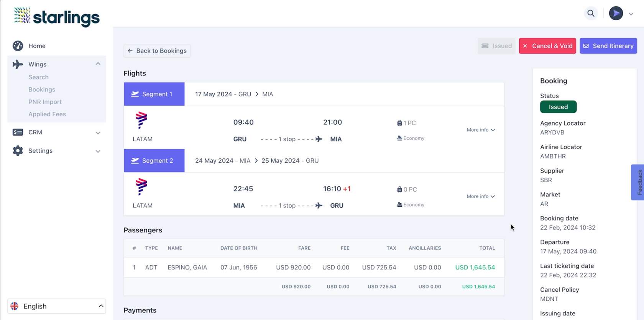Click LATAM airline logo in Segment 2

click(141, 187)
